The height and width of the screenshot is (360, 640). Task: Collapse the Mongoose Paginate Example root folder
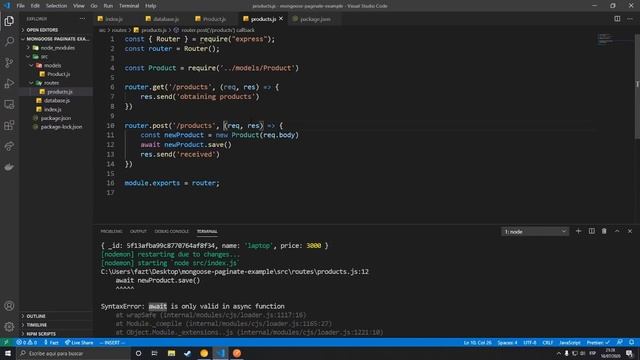tap(57, 39)
